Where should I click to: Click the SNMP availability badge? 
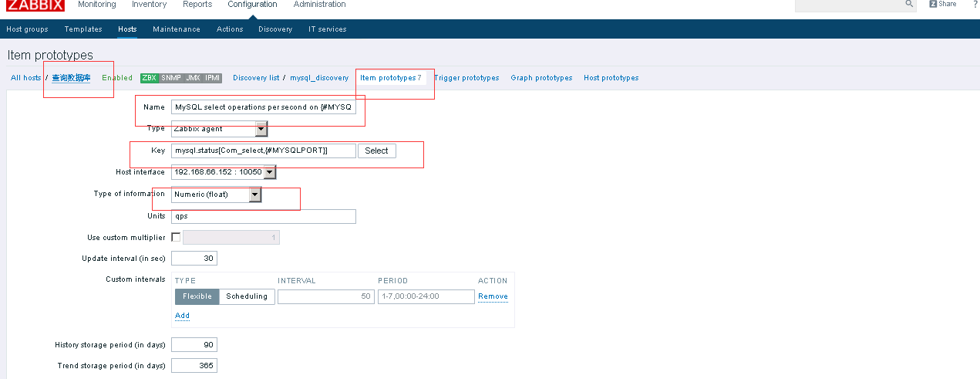(x=171, y=78)
